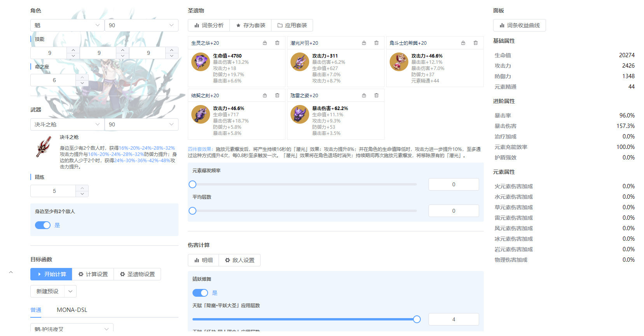The width and height of the screenshot is (644, 336).
Task: Click the 生命值 value 20274
Action: 627,55
